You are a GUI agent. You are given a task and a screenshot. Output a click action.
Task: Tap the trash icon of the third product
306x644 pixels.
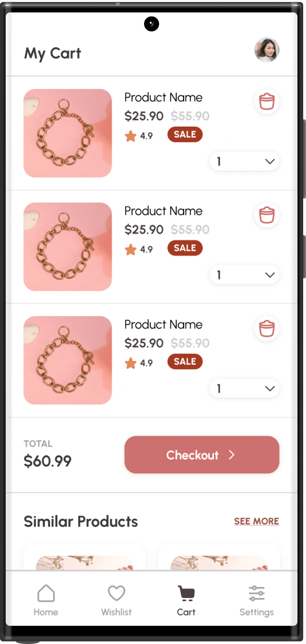[267, 328]
